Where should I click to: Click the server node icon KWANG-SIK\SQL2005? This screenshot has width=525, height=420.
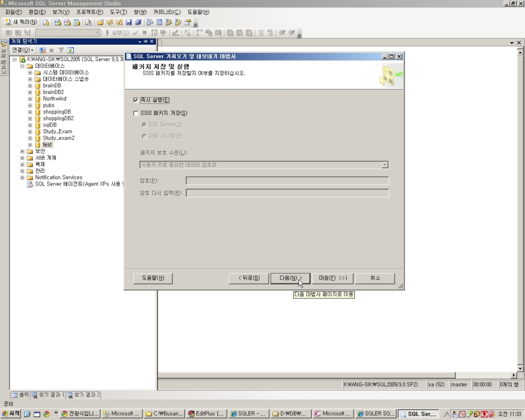(x=23, y=59)
